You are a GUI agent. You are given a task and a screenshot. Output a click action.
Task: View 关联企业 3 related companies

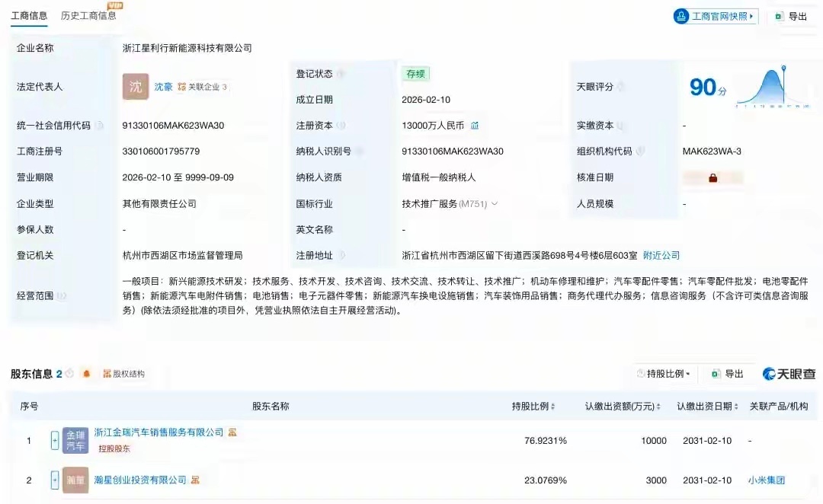(203, 87)
